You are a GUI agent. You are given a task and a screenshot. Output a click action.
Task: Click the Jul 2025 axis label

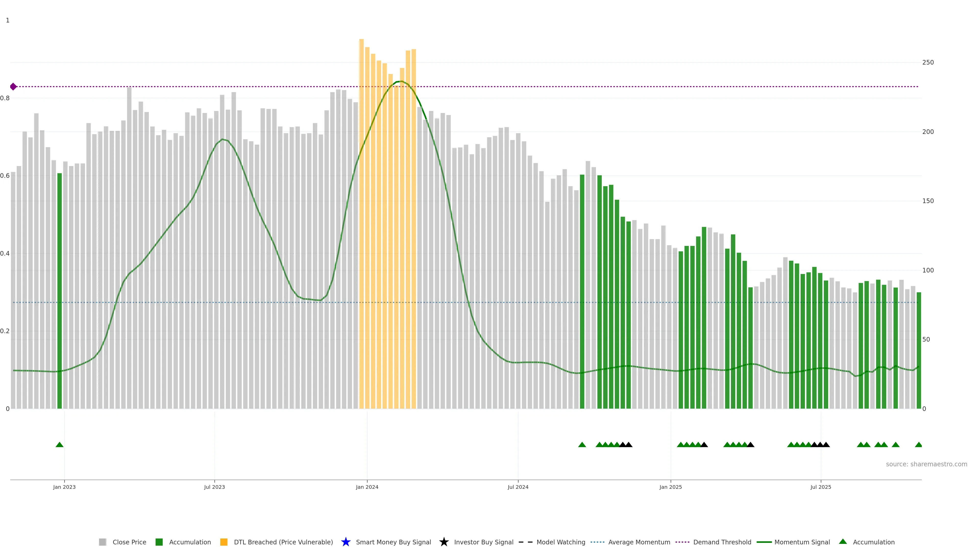820,487
